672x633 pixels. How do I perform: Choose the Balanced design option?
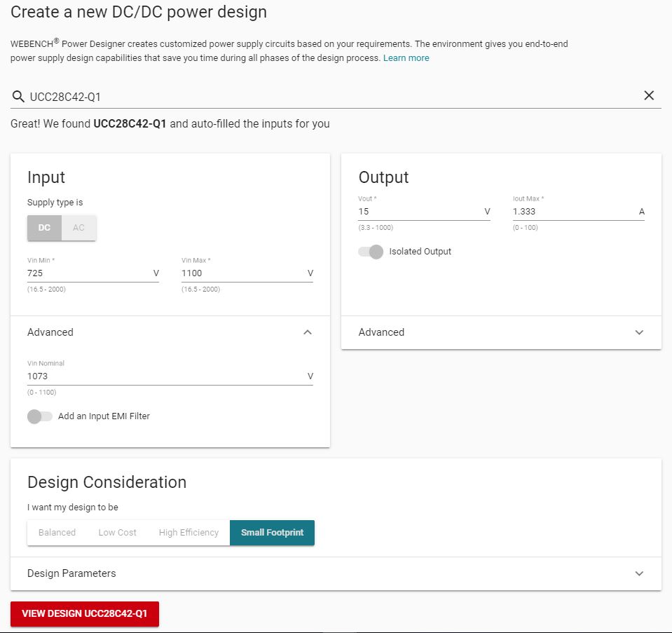tap(57, 533)
